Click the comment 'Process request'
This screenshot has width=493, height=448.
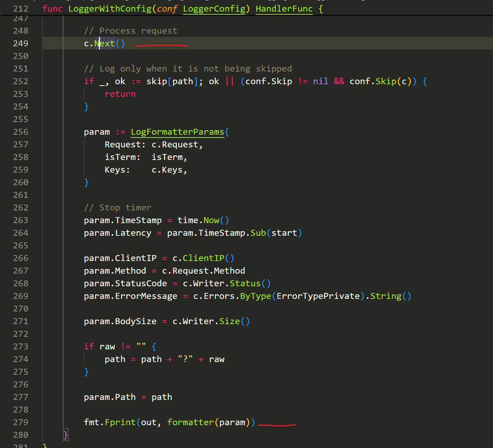click(x=131, y=31)
